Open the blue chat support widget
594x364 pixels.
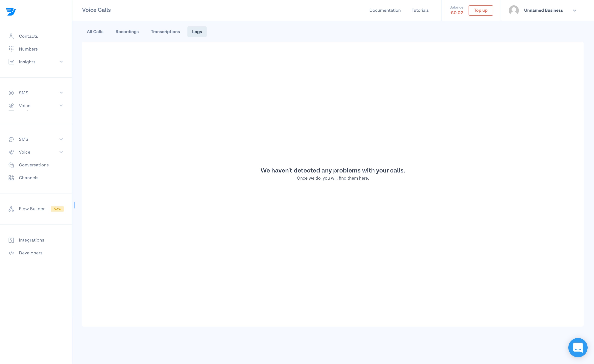coord(578,347)
